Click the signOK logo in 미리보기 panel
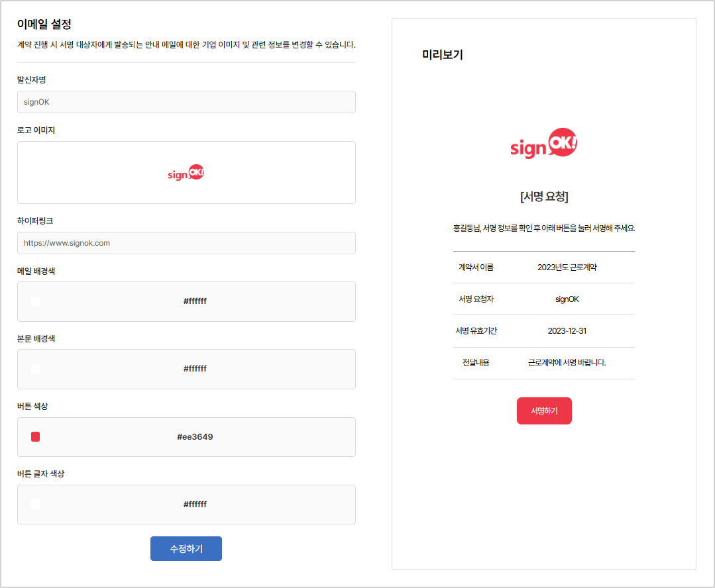 543,143
